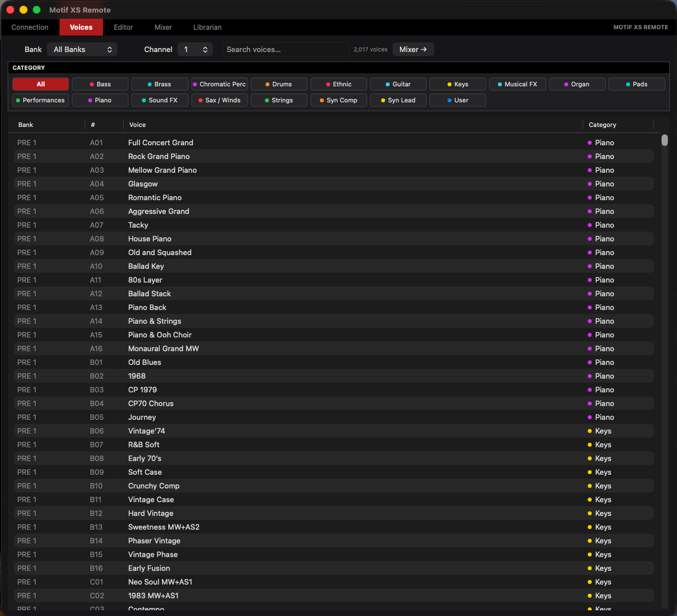Filter voices by Syn Lead

[398, 100]
